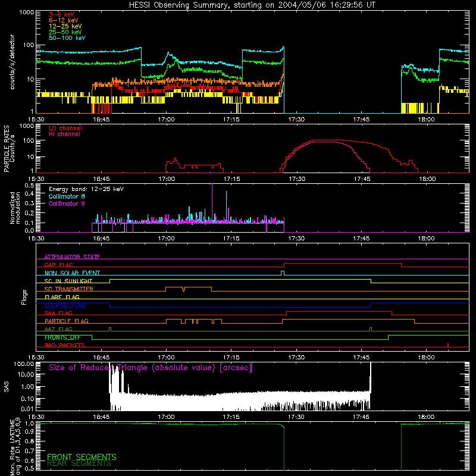Viewport: 476px width, 476px height.
Task: Click the 18:00 tick label under flags panel
Action: [x=426, y=358]
